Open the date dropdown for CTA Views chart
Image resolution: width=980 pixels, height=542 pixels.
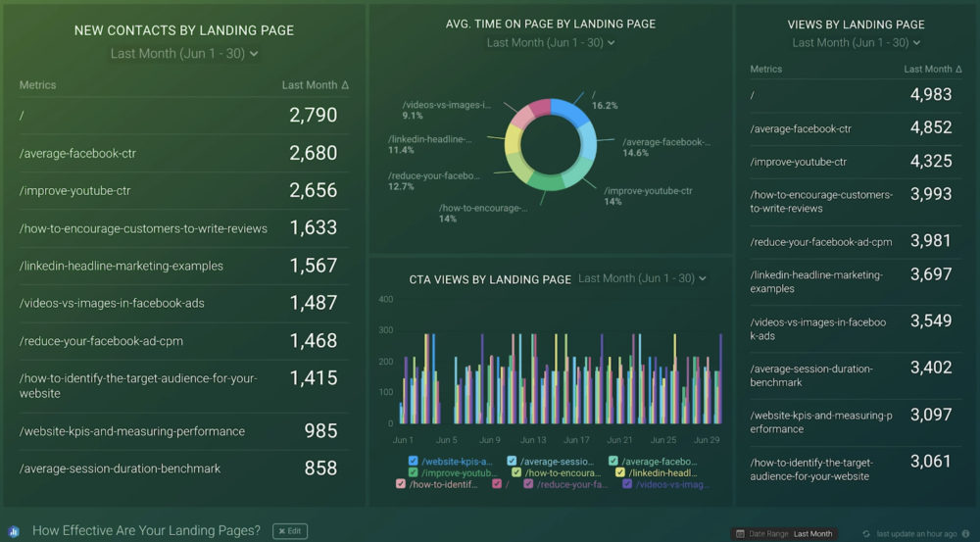click(x=642, y=278)
